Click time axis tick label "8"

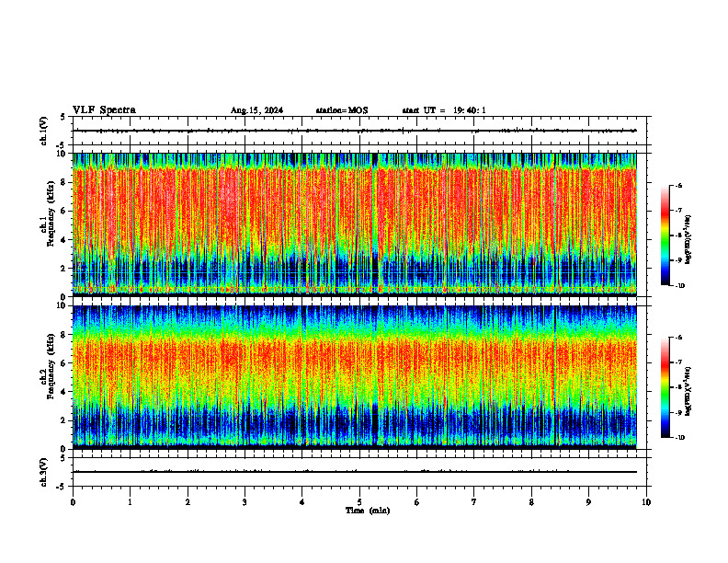pos(531,502)
